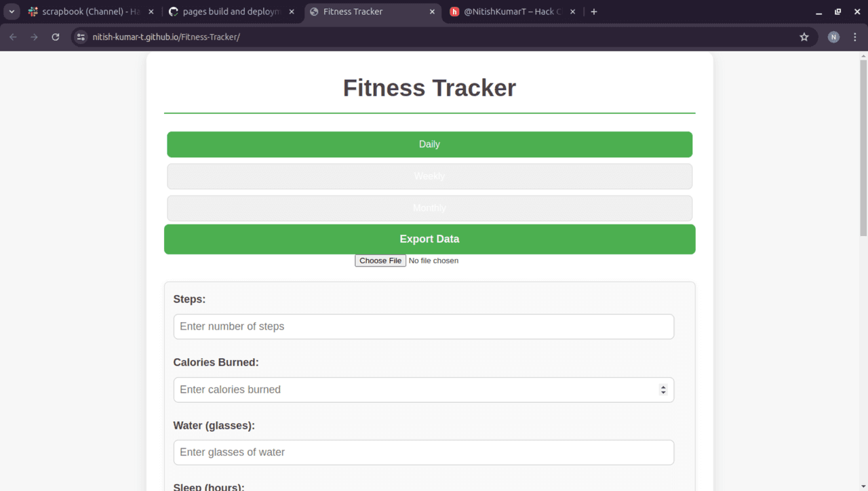868x491 pixels.
Task: Minimize the Chrome window
Action: point(818,12)
